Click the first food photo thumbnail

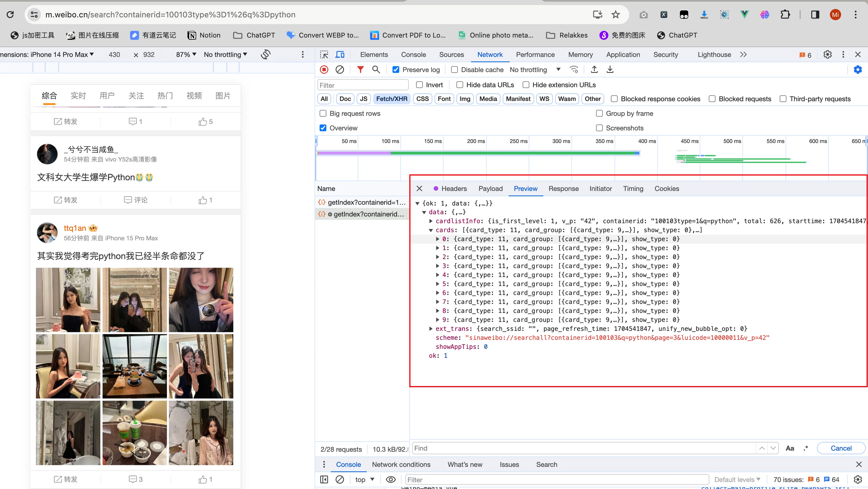pos(135,366)
